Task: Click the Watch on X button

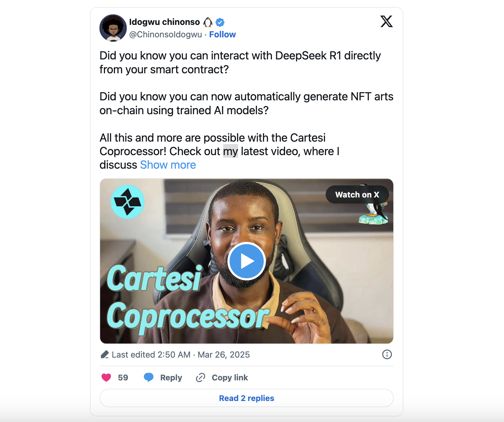Action: [357, 195]
